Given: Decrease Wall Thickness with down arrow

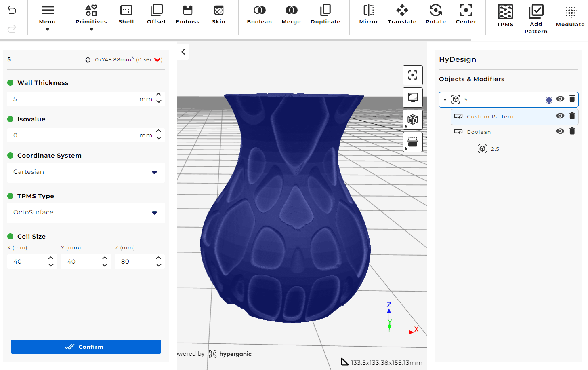Looking at the screenshot, I should (x=159, y=101).
